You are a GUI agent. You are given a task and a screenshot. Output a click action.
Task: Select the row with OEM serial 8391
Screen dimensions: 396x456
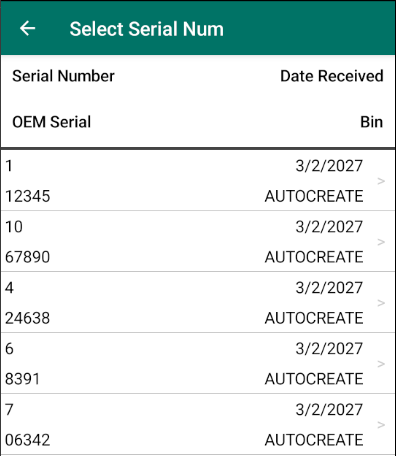click(198, 363)
